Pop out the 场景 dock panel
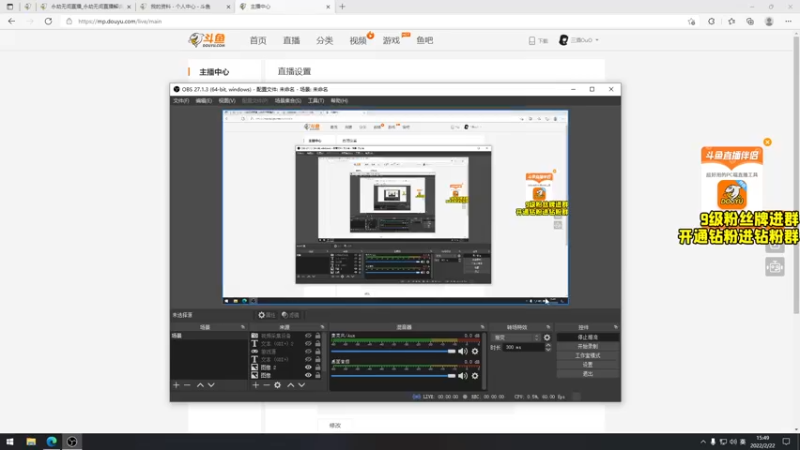Viewport: 800px width, 450px height. click(x=243, y=327)
